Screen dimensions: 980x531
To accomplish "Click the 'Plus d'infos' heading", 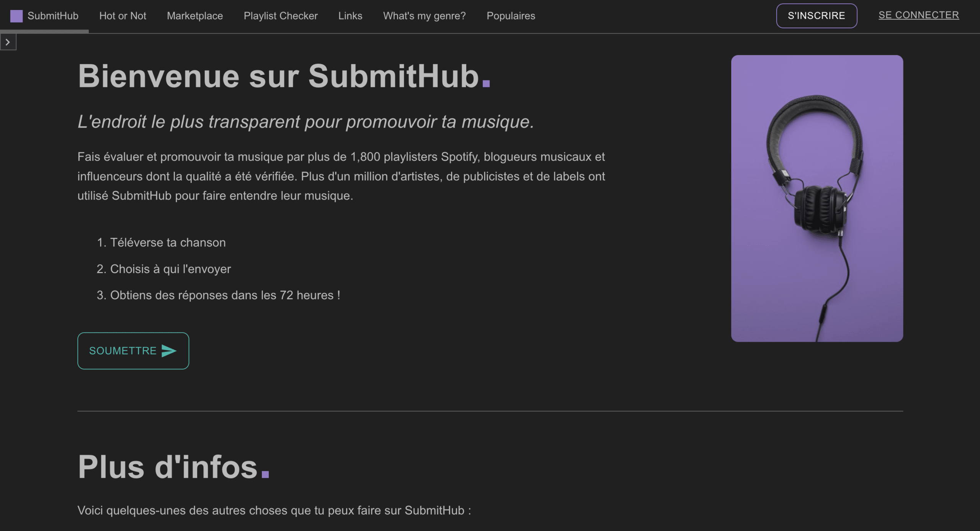I will [x=174, y=467].
